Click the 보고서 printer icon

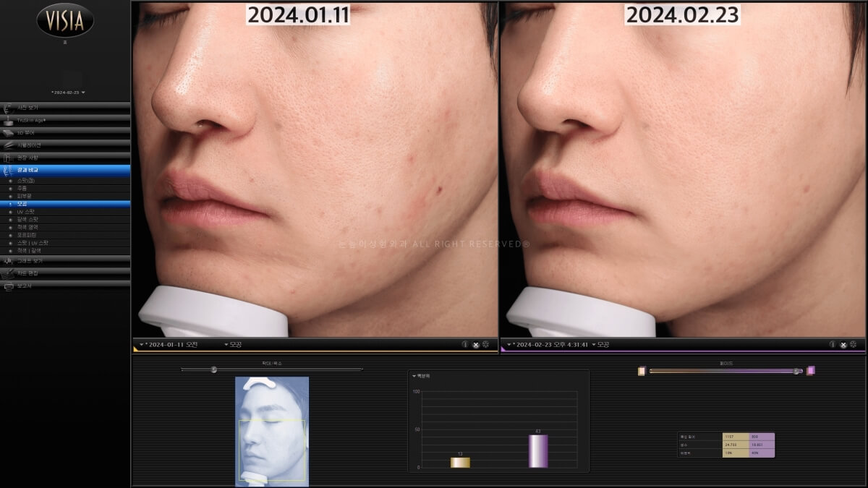8,286
